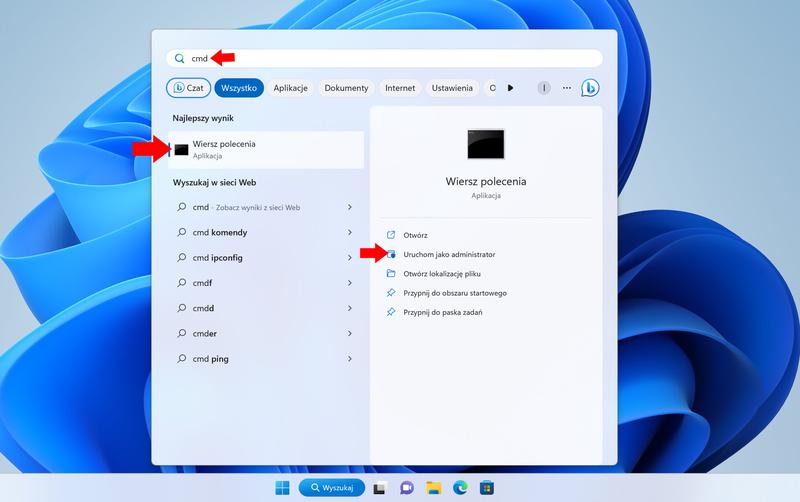Click the Wiersz polecenia app icon in best result

[x=181, y=150]
